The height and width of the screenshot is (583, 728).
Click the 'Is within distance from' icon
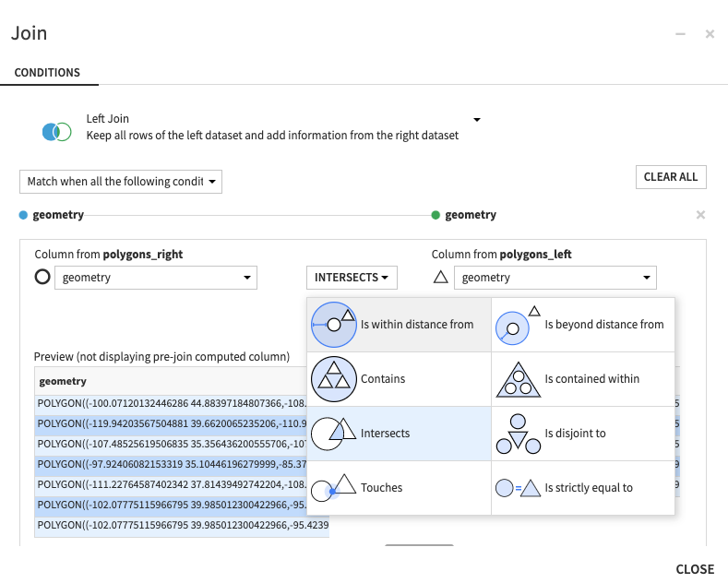334,325
